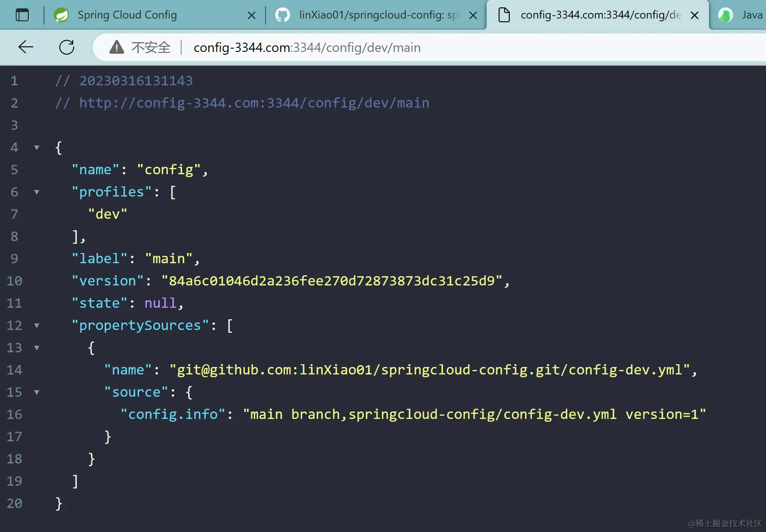
Task: Click line number 20 in the gutter
Action: click(14, 503)
